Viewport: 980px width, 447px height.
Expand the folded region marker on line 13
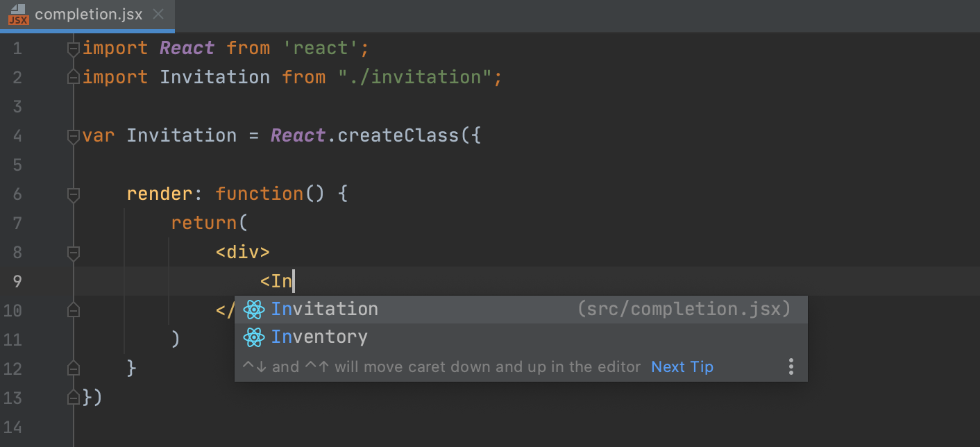pos(73,397)
